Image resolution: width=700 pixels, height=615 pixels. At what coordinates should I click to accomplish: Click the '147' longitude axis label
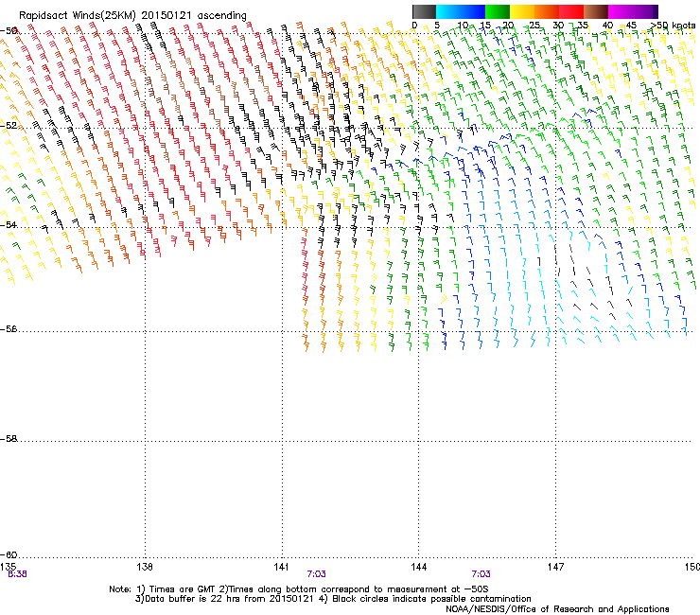pyautogui.click(x=555, y=567)
